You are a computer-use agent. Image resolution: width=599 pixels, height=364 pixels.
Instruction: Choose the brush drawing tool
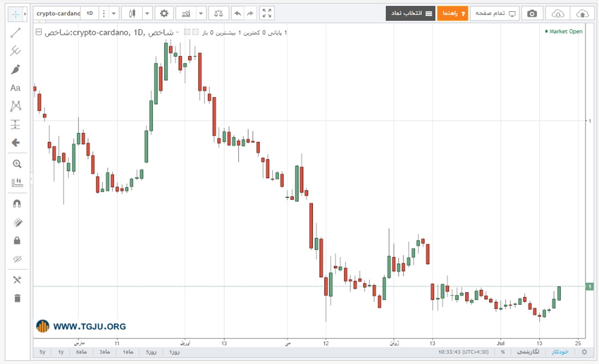(16, 69)
